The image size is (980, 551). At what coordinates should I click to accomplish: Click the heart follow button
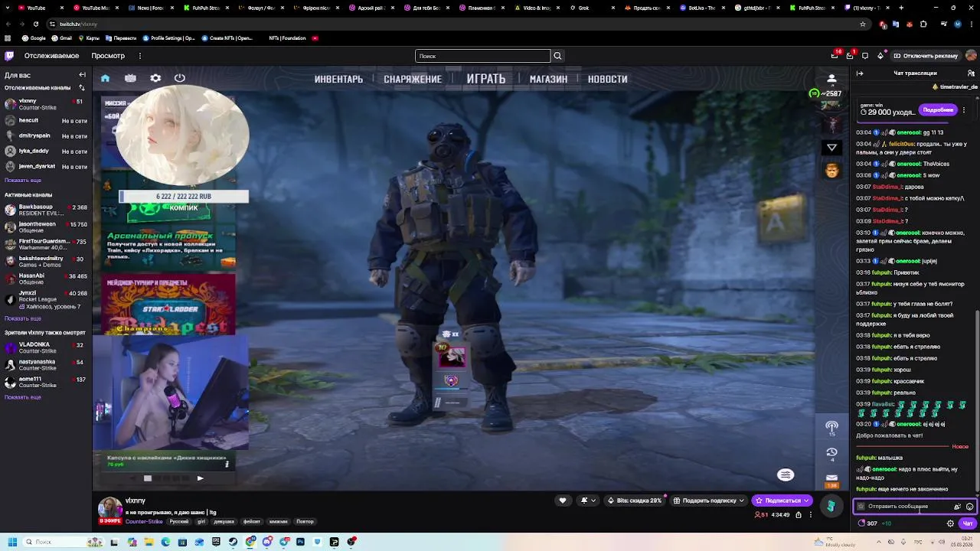pyautogui.click(x=563, y=500)
